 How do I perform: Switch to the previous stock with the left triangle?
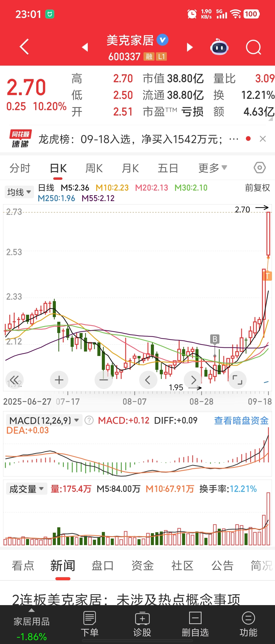click(85, 47)
